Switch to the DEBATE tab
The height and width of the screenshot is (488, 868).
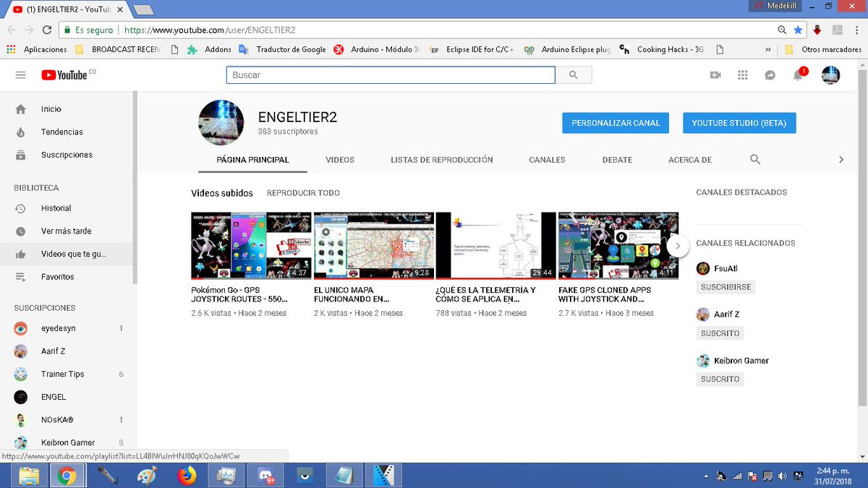(617, 160)
